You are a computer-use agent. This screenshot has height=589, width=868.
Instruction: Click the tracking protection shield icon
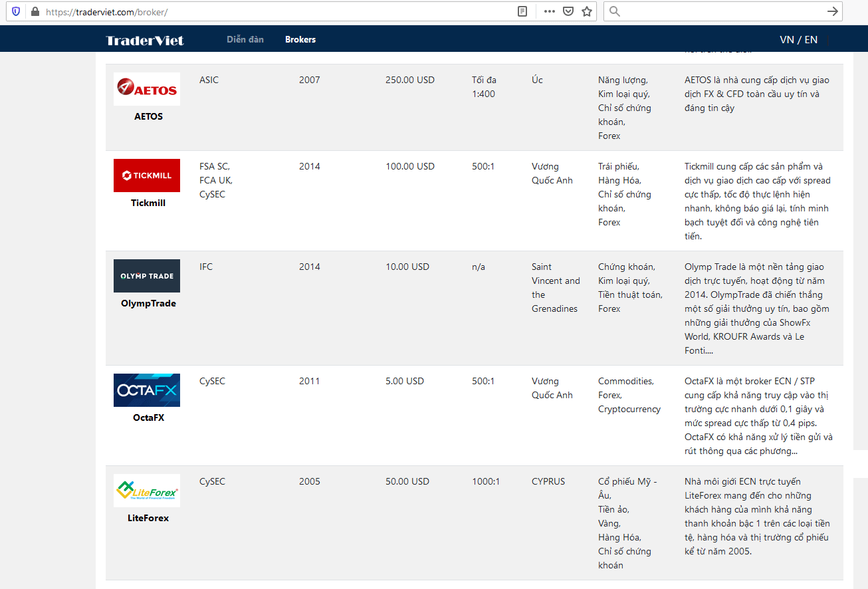[x=16, y=11]
